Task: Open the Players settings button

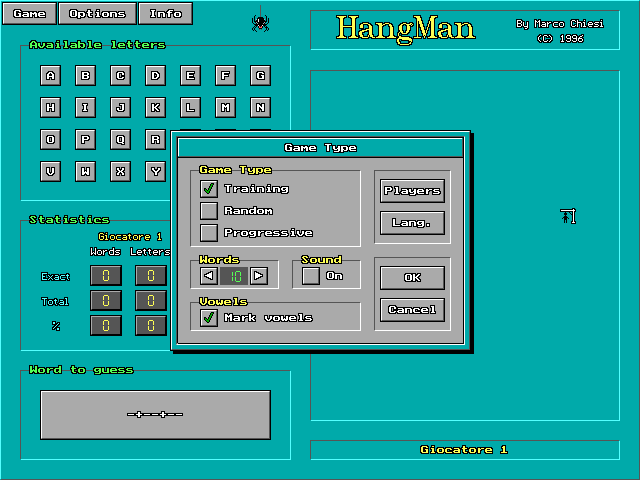Action: coord(412,191)
